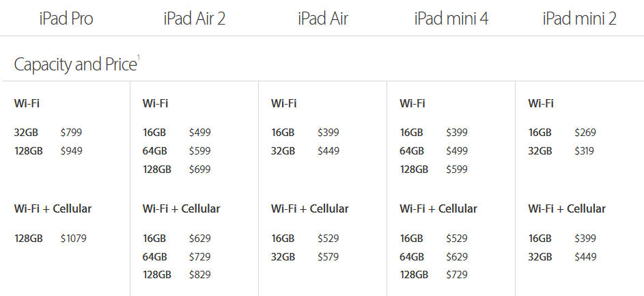Select the Wi-Fi label in iPad Air column
The height and width of the screenshot is (296, 644).
(x=283, y=103)
